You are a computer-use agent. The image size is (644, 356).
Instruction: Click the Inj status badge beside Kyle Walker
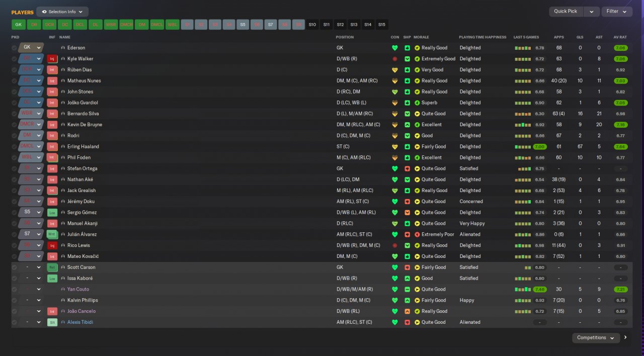click(x=52, y=59)
